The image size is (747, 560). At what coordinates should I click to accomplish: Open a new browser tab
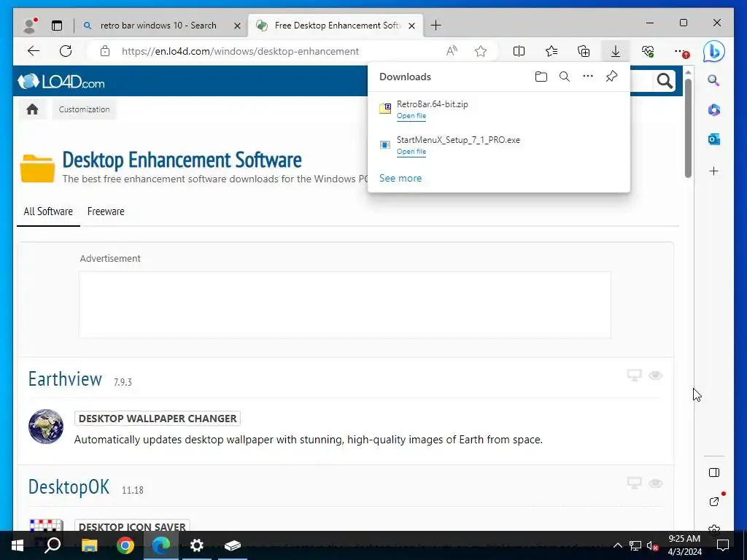(436, 26)
